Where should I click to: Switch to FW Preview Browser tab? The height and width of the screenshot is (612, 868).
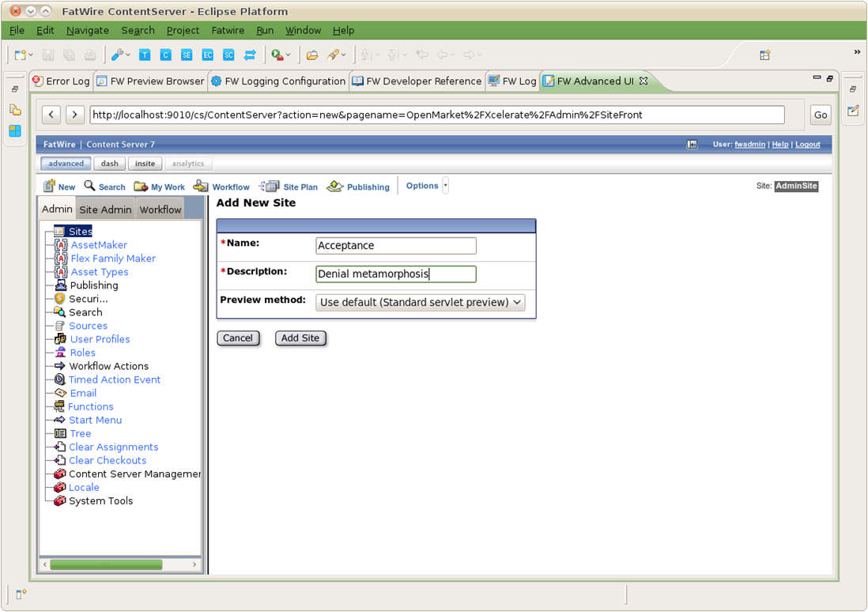click(150, 81)
